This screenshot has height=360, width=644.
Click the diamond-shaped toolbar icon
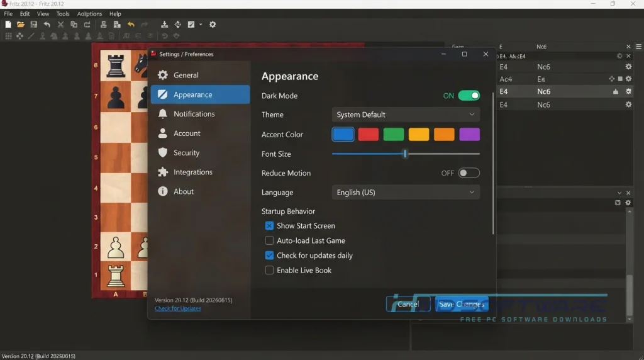click(178, 25)
